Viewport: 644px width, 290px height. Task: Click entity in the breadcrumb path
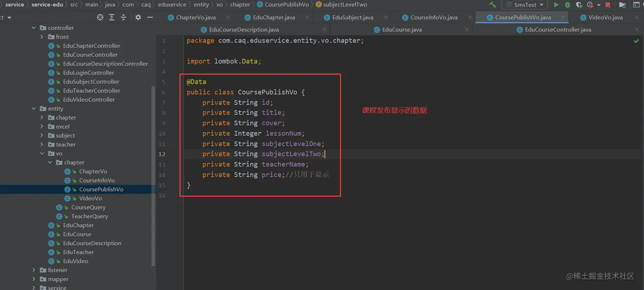(x=201, y=5)
